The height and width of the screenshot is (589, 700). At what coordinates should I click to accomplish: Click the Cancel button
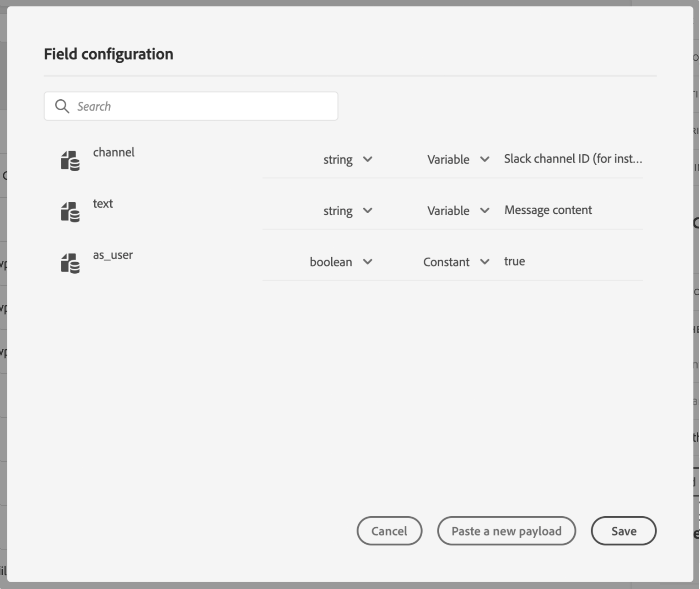(389, 531)
